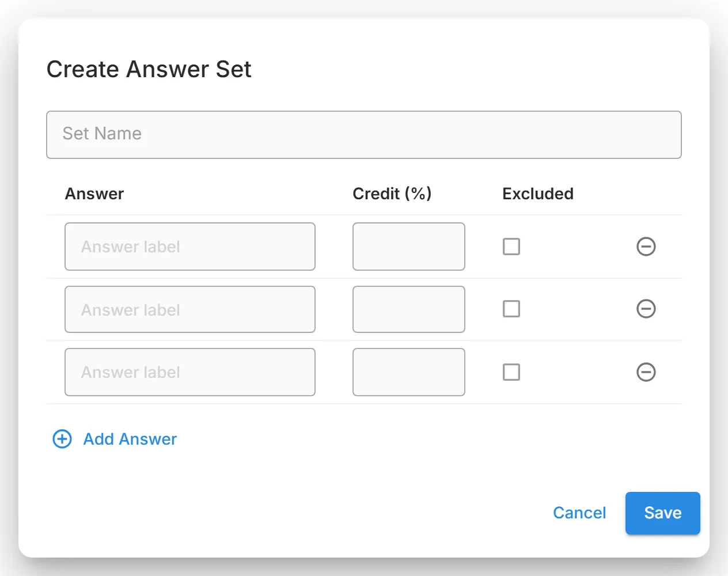Screen dimensions: 728x576
Task: Click the Create Answer Set title
Action: [149, 69]
